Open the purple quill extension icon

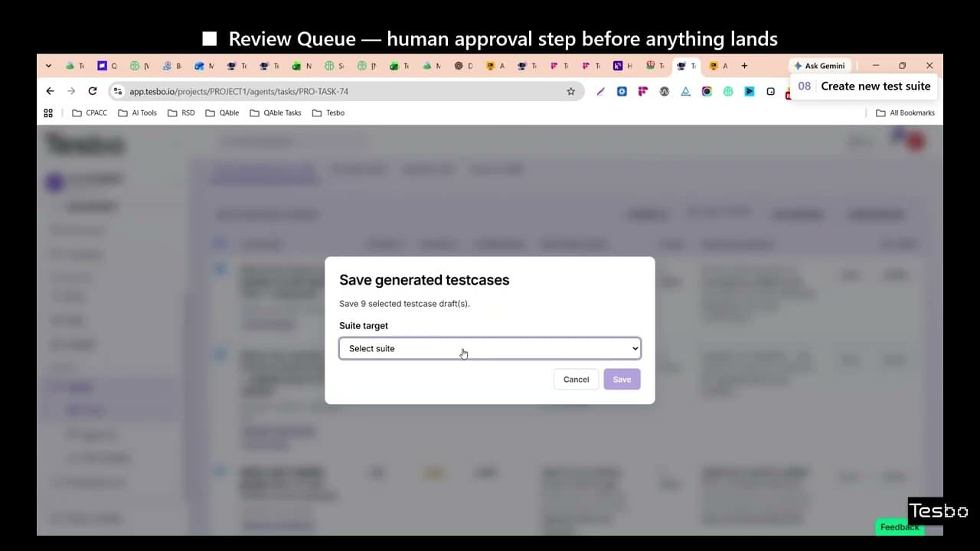click(600, 91)
